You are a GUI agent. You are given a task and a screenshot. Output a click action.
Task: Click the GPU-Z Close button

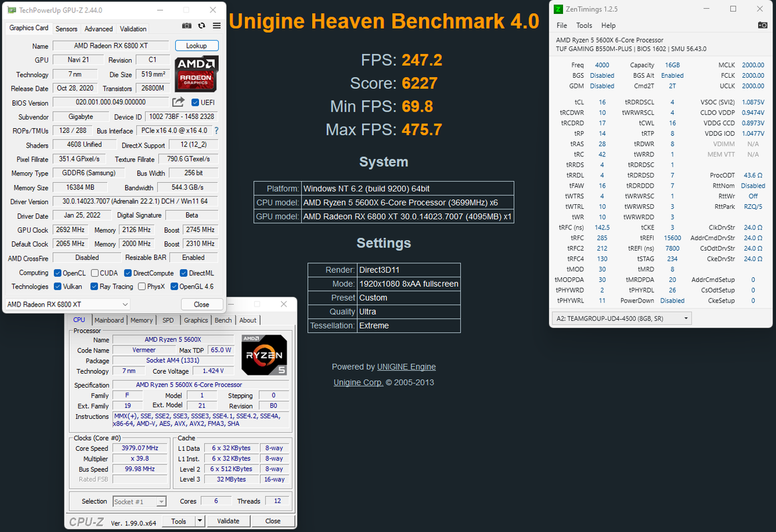[x=202, y=304]
